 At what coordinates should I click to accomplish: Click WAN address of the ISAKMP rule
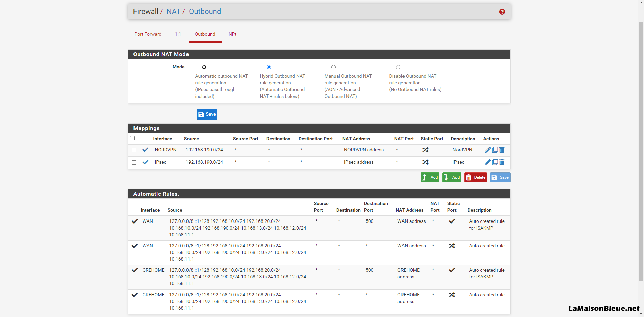click(412, 221)
